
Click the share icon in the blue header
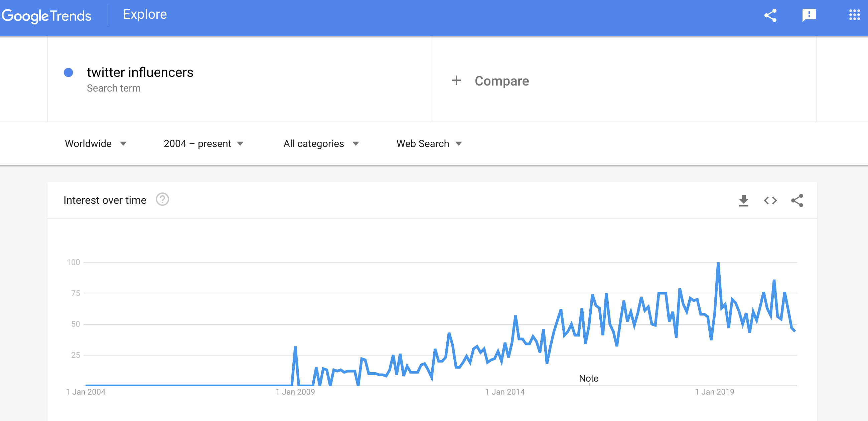tap(770, 15)
